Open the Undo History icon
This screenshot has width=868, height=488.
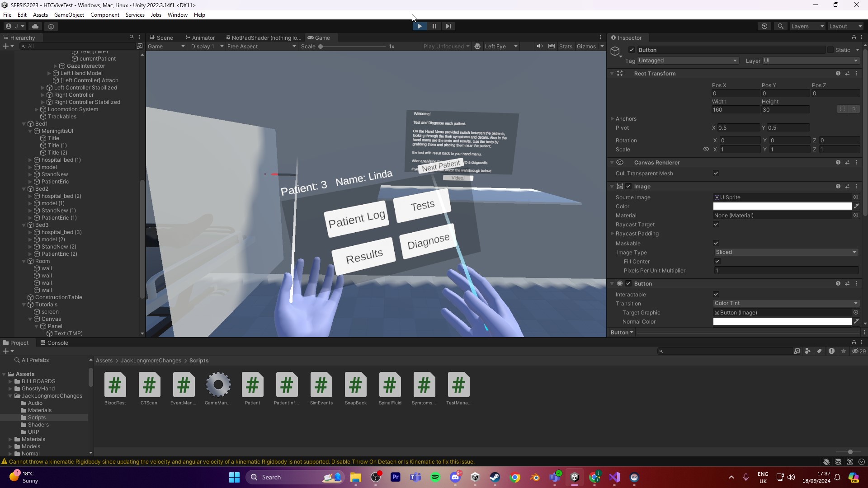click(764, 26)
